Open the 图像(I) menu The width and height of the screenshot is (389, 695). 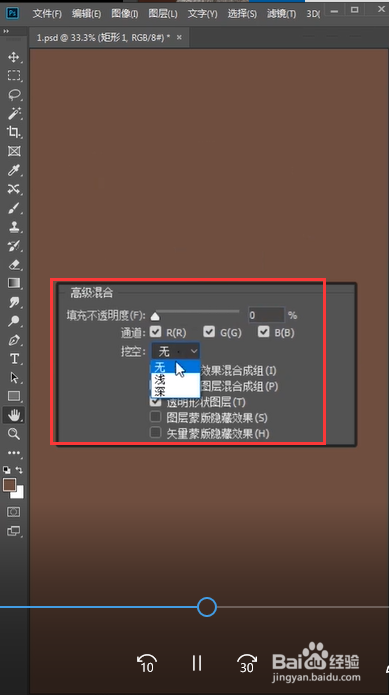tap(125, 14)
